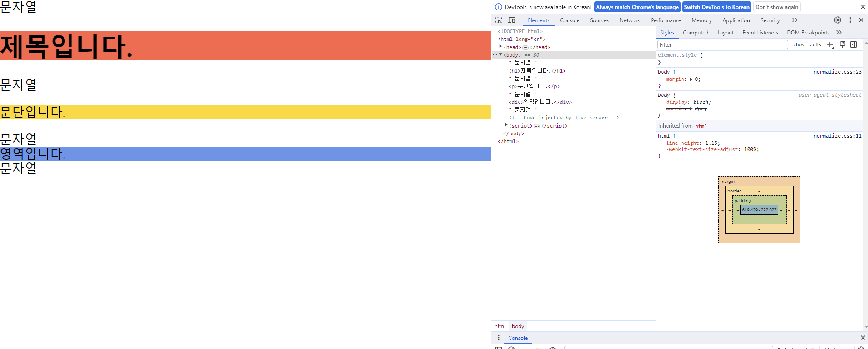Toggle rendering emulations paintbrush icon
This screenshot has width=868, height=349.
coord(843,44)
